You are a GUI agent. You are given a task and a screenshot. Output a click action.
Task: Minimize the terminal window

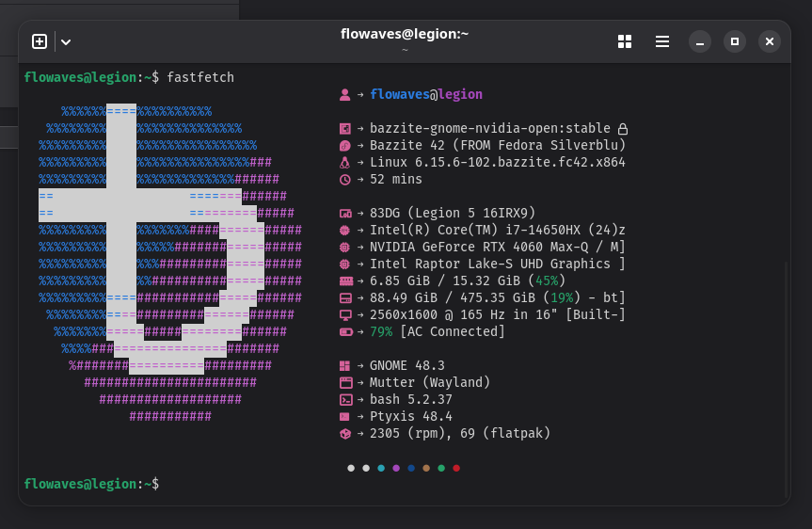[700, 41]
